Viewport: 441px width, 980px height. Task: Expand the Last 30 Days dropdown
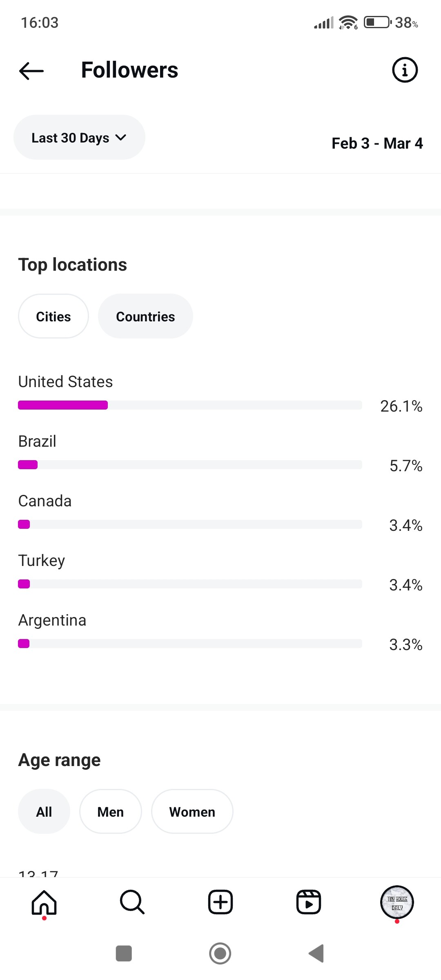[79, 138]
